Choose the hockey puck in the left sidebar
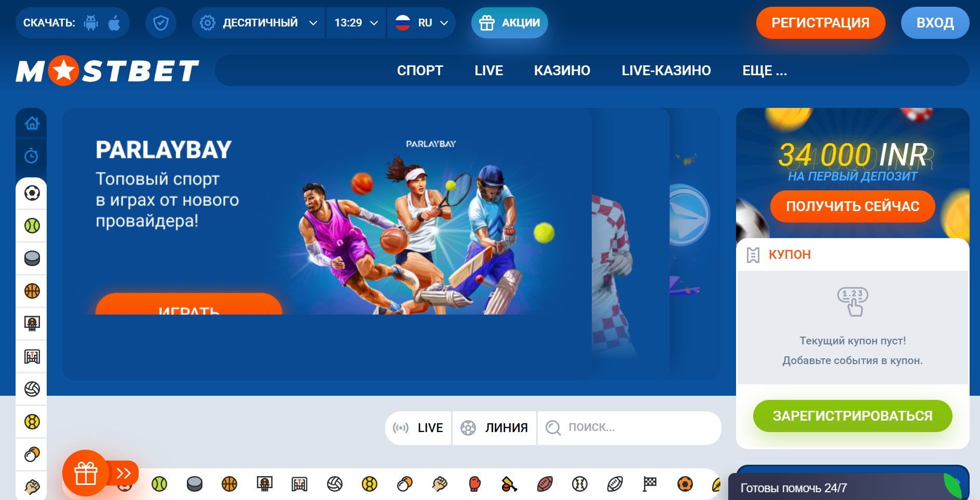The height and width of the screenshot is (500, 980). 32,258
